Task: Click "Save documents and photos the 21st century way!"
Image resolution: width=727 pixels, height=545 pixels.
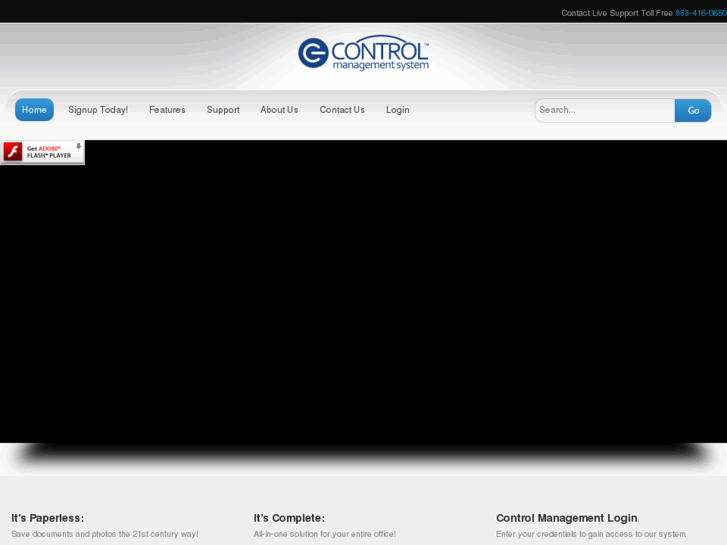Action: pyautogui.click(x=105, y=534)
